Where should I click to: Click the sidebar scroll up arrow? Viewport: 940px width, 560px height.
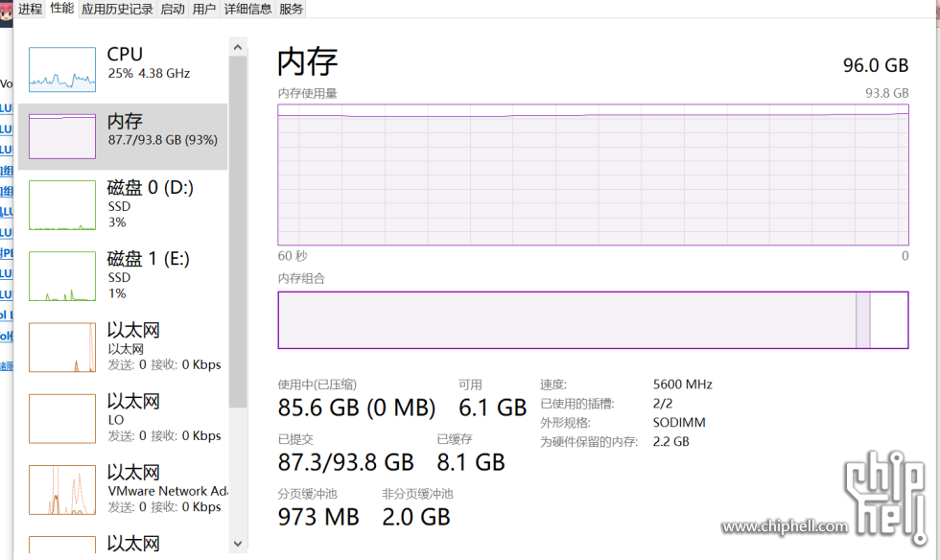pyautogui.click(x=238, y=45)
